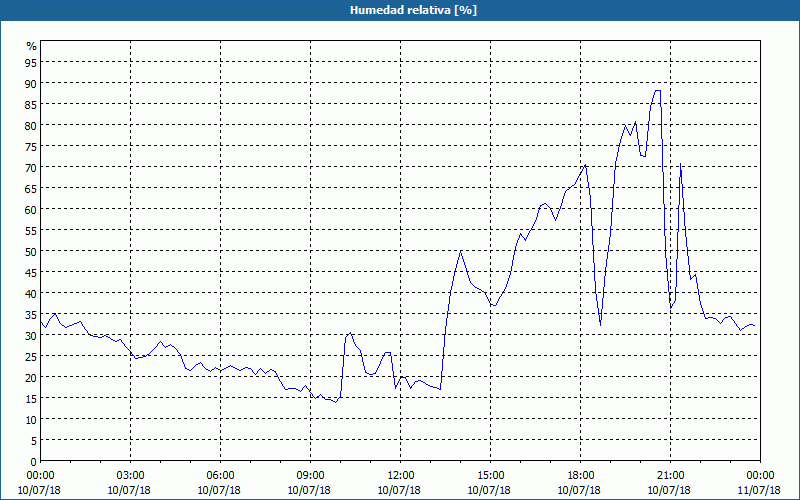Screen dimensions: 800x500
Task: Click the 09:00 time label
Action: (x=311, y=476)
